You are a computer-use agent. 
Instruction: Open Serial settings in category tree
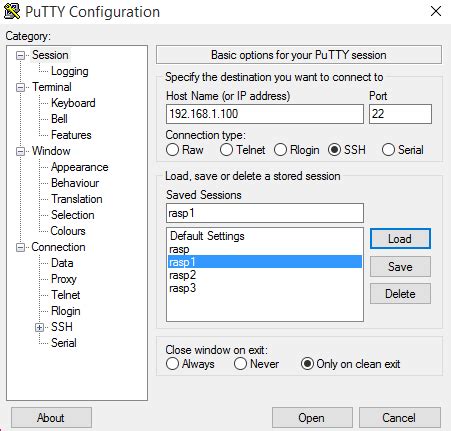point(64,343)
